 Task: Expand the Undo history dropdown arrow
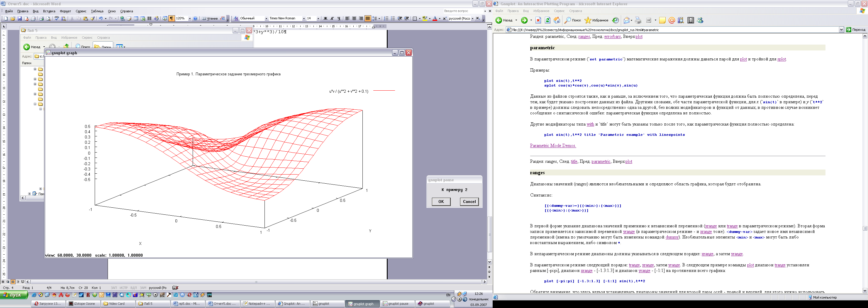pyautogui.click(x=106, y=18)
